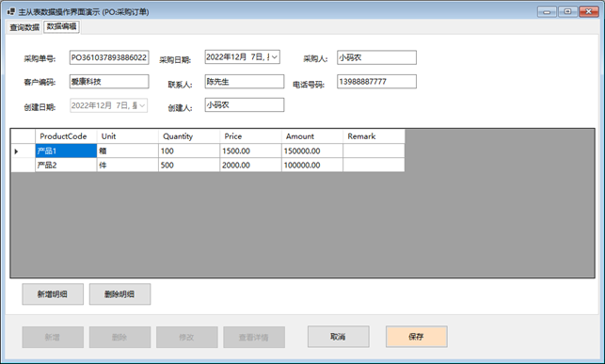
Task: Click the 采购单号 input field
Action: pos(109,57)
